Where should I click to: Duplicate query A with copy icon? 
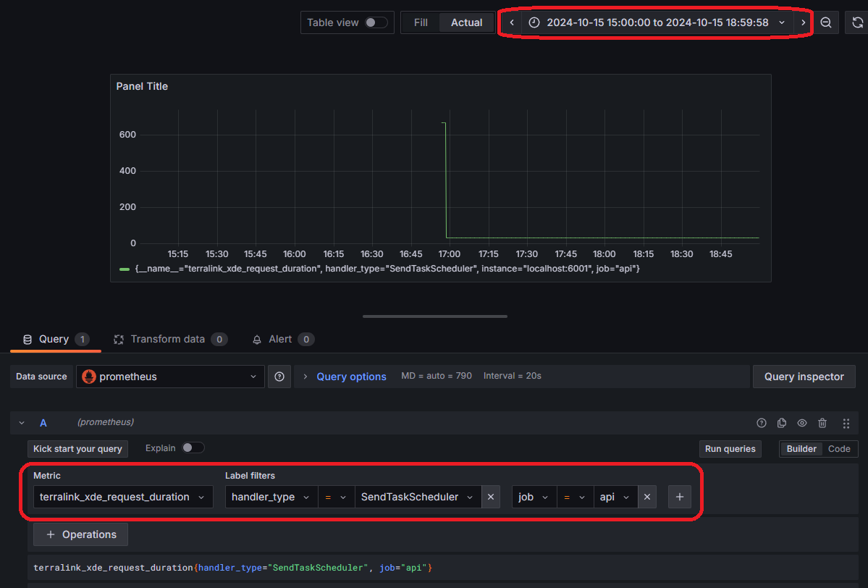tap(782, 423)
